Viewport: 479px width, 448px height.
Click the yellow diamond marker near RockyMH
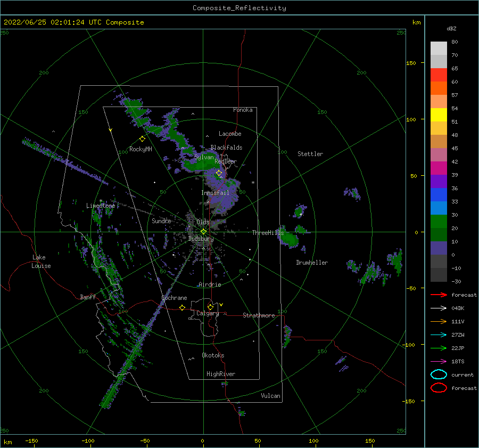pyautogui.click(x=142, y=139)
